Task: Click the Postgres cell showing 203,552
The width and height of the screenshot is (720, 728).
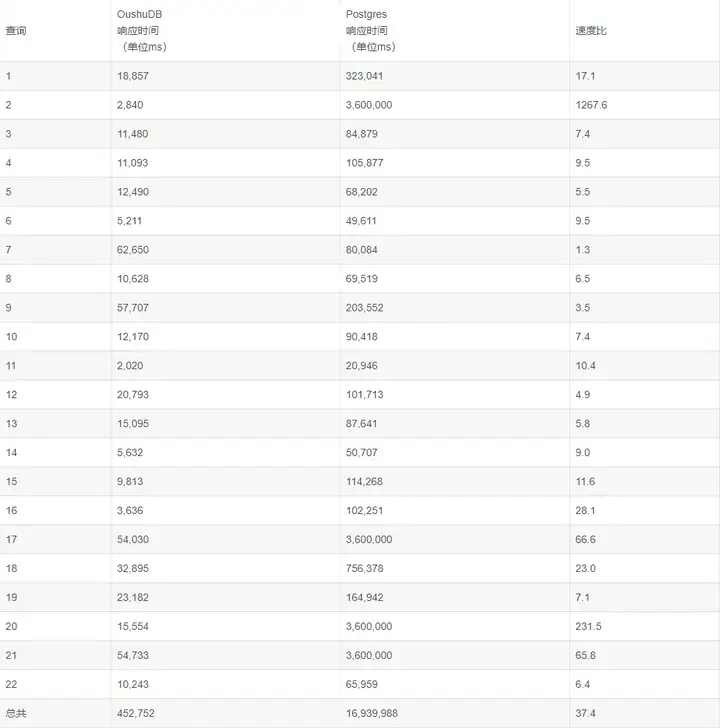Action: tap(364, 308)
